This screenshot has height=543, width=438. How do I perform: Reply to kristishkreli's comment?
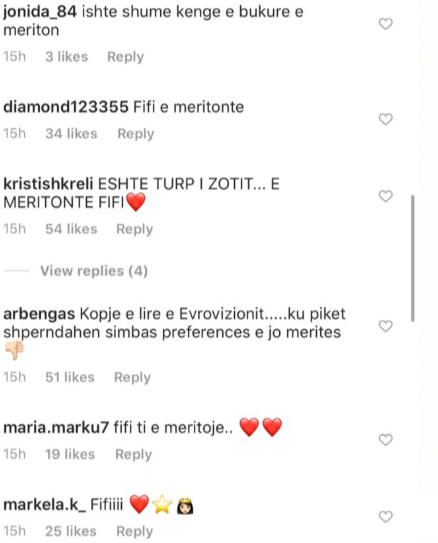tap(135, 229)
